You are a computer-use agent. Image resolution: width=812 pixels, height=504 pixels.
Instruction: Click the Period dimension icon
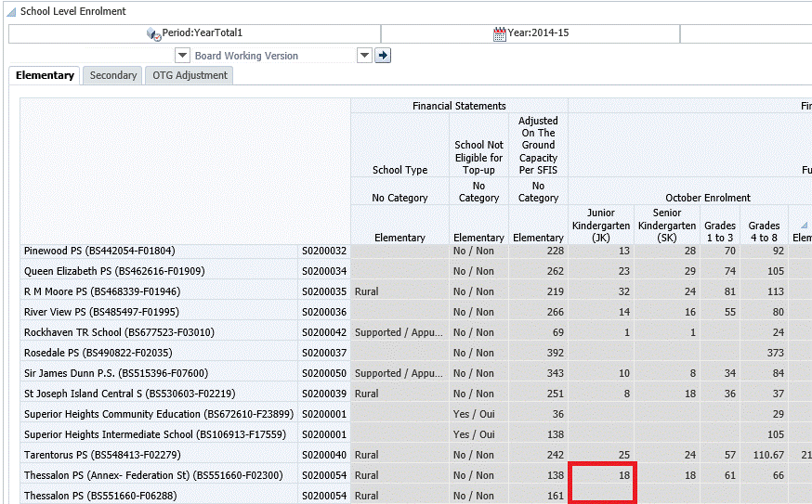click(x=154, y=33)
